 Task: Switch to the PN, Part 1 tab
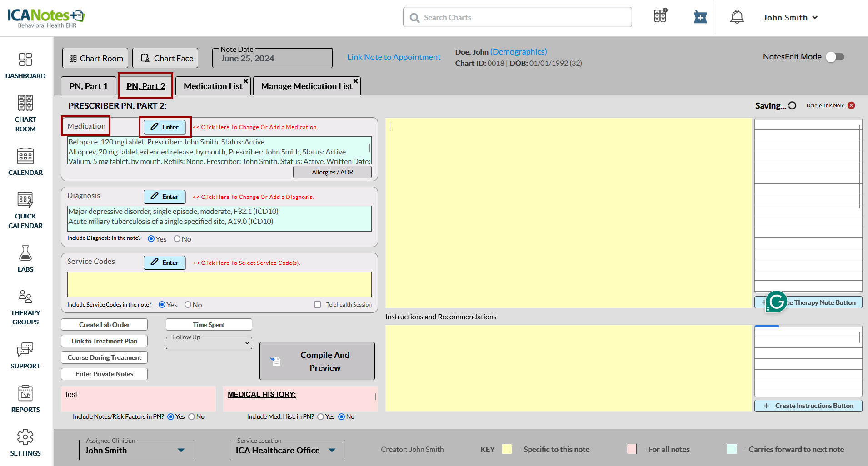point(89,86)
